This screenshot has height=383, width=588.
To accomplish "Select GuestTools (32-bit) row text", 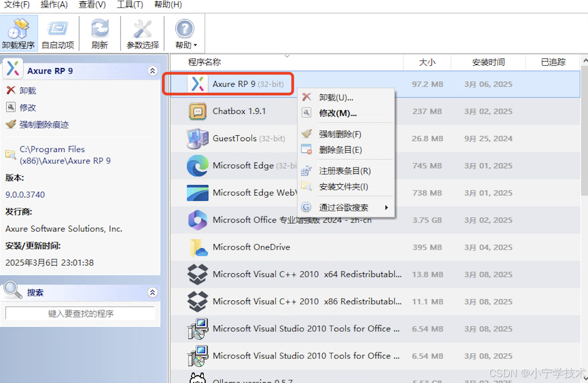I will pyautogui.click(x=249, y=138).
